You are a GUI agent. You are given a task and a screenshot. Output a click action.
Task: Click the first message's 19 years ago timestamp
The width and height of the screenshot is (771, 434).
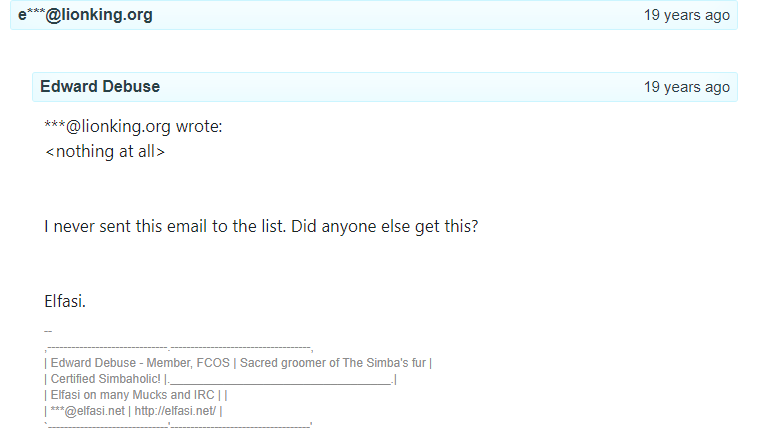coord(686,15)
